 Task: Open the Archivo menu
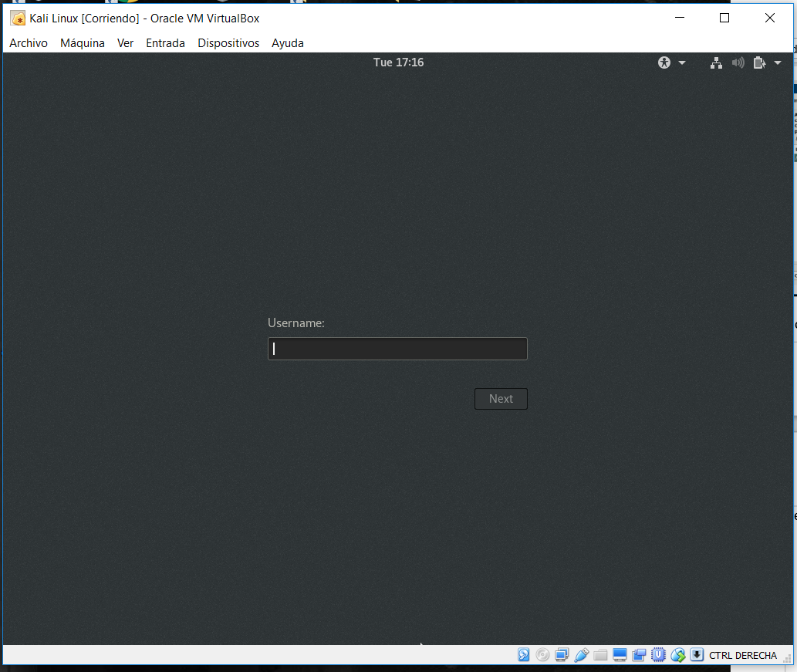(x=29, y=43)
